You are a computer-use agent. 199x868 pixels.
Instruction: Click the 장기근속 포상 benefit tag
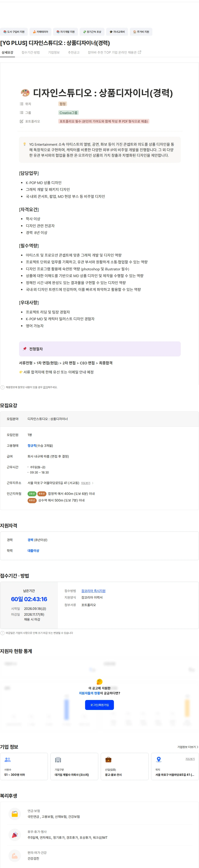tap(92, 32)
